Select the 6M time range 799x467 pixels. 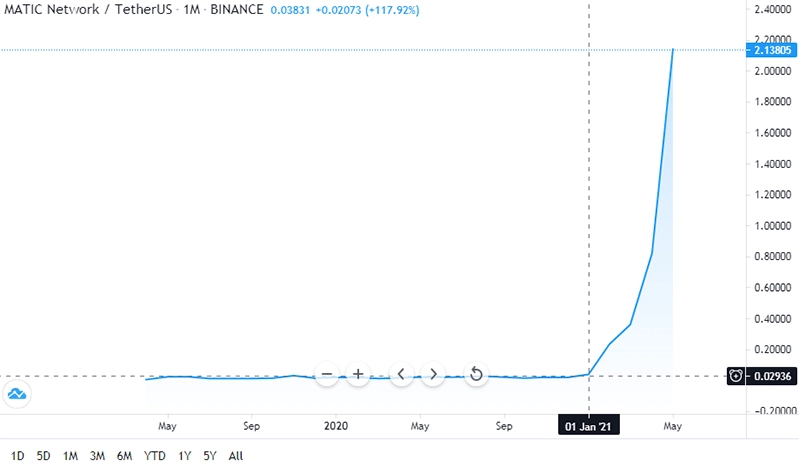[124, 456]
